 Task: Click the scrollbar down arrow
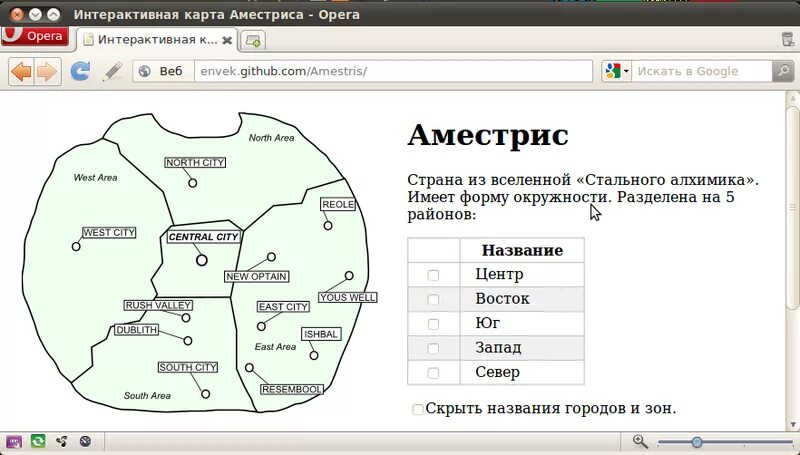[793, 424]
